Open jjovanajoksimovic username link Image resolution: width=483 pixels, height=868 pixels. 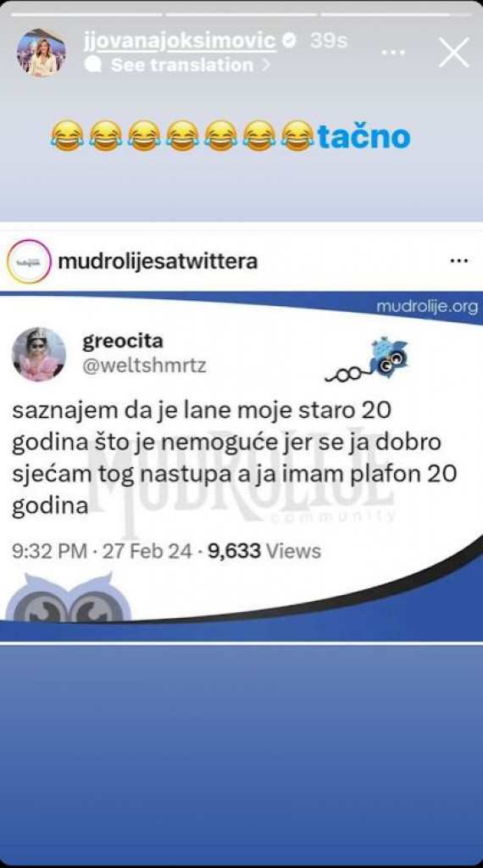[180, 41]
